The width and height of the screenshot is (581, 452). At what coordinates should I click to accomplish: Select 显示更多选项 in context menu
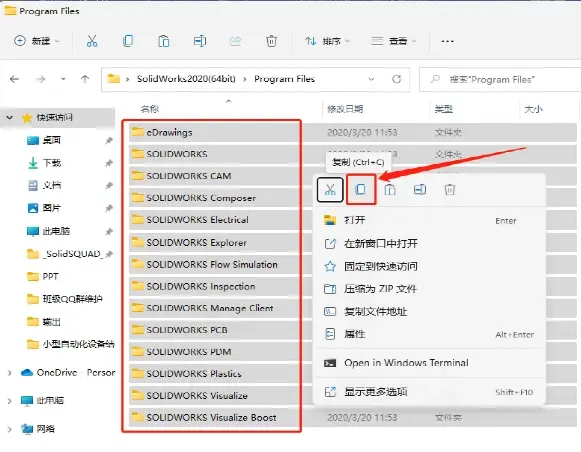pos(429,392)
